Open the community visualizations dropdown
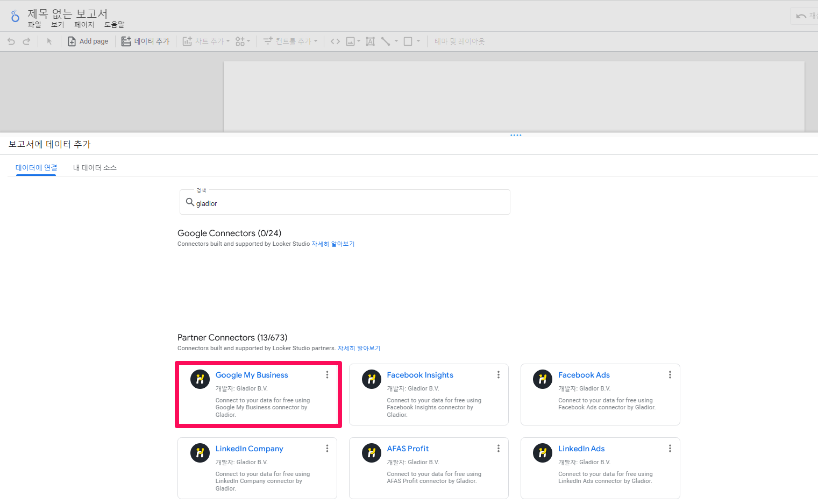Image resolution: width=818 pixels, height=504 pixels. [x=243, y=41]
